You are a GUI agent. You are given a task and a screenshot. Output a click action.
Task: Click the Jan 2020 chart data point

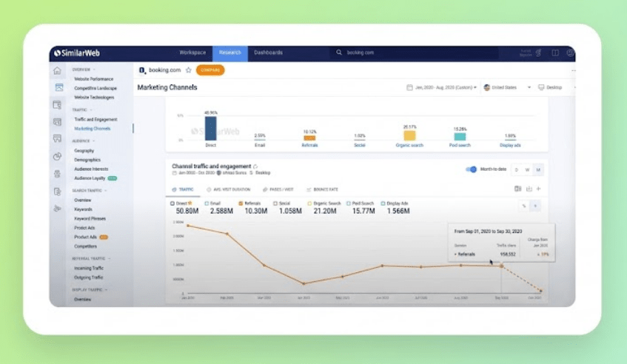pyautogui.click(x=188, y=226)
